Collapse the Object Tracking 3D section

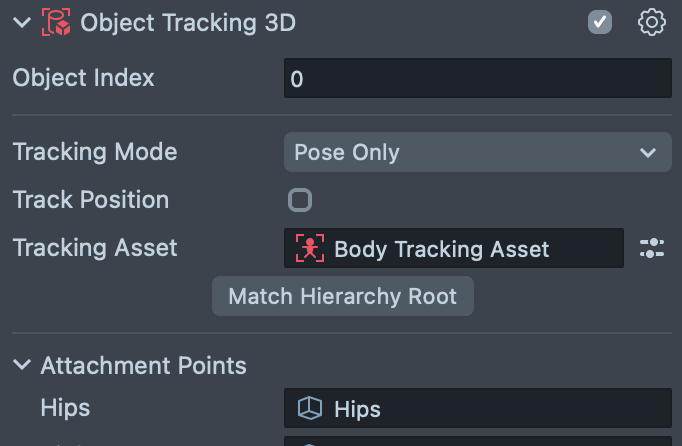pos(22,23)
